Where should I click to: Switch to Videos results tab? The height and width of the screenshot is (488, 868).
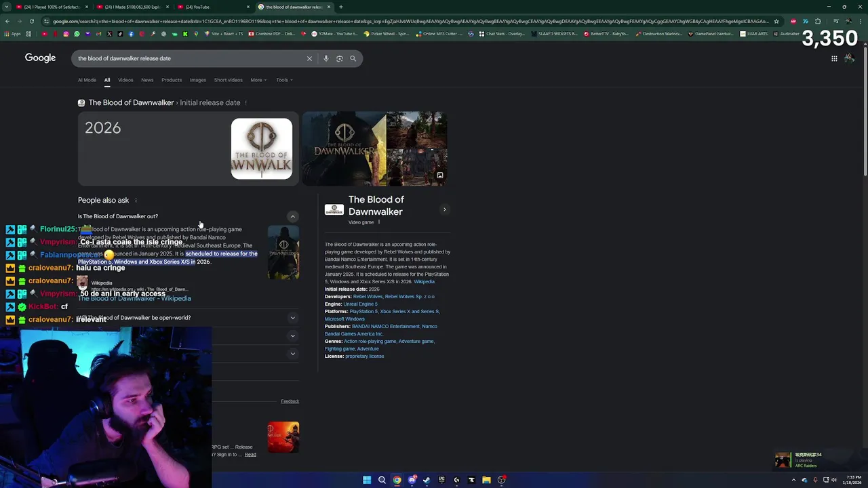click(x=125, y=80)
